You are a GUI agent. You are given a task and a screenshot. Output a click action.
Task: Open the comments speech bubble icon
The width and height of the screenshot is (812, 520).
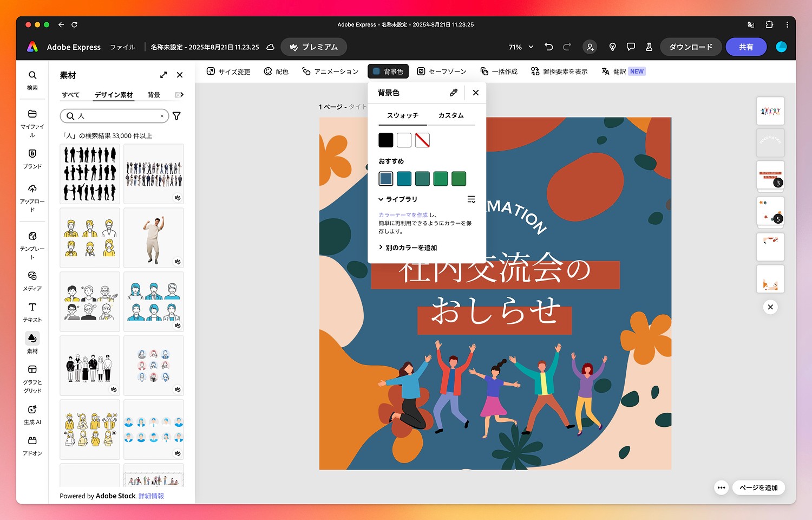pos(631,47)
